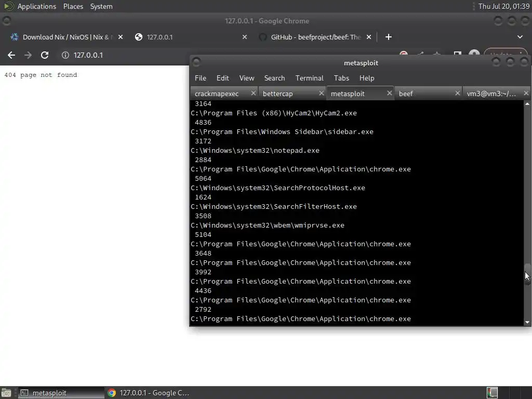The height and width of the screenshot is (399, 532).
Task: Close beef terminal tab
Action: [457, 93]
